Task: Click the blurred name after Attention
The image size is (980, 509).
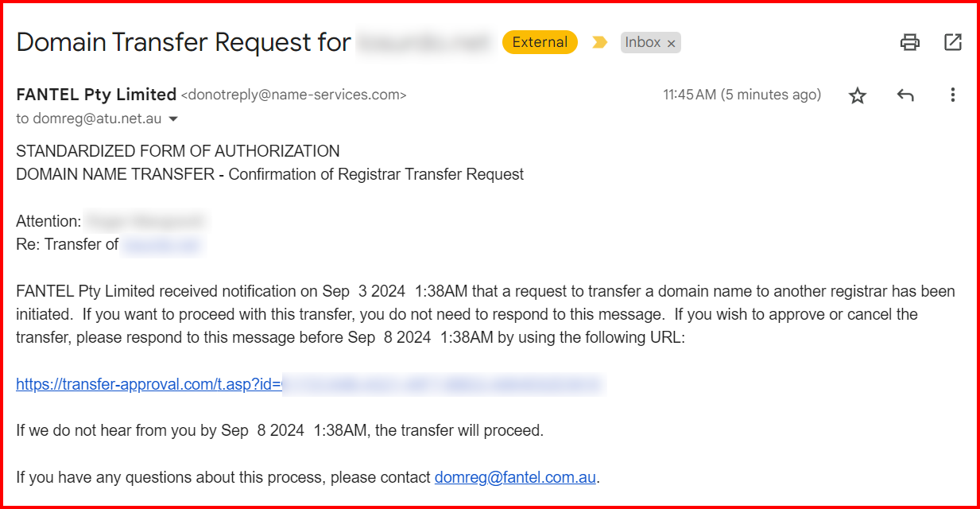Action: 145,221
